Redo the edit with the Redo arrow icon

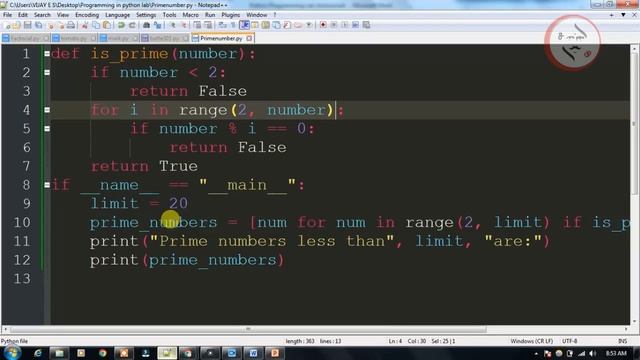click(x=132, y=25)
